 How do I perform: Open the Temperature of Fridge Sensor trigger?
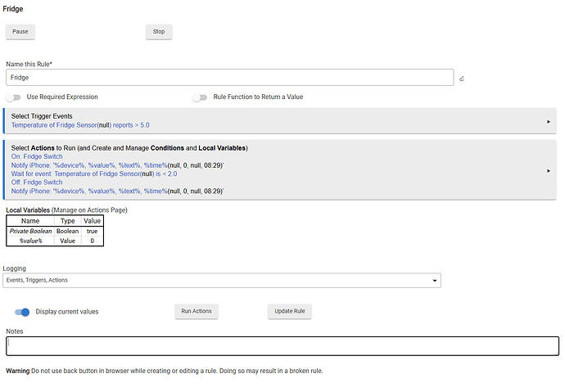(x=80, y=126)
